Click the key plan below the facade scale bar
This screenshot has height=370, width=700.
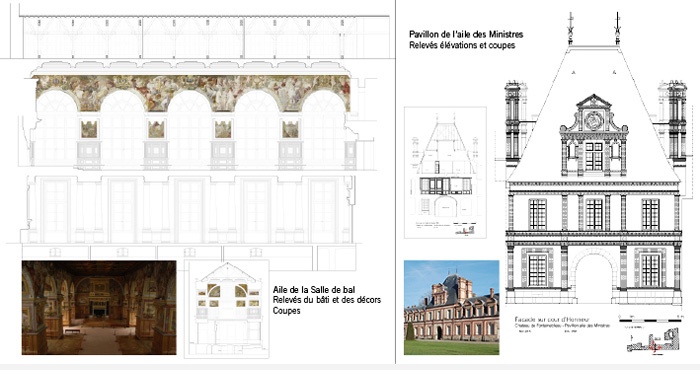(654, 341)
